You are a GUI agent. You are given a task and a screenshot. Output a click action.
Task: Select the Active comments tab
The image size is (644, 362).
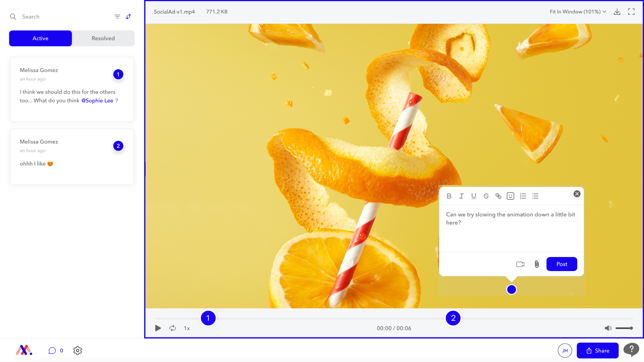click(x=40, y=38)
